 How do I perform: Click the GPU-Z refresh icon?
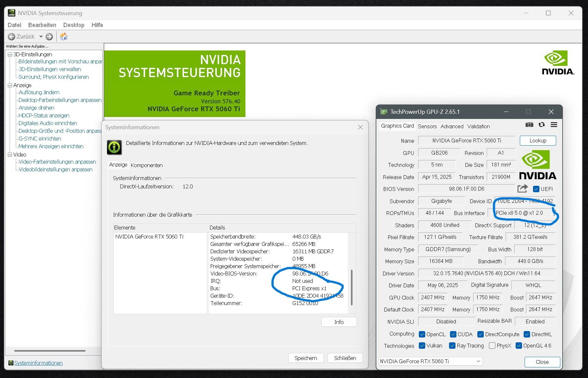(x=542, y=125)
